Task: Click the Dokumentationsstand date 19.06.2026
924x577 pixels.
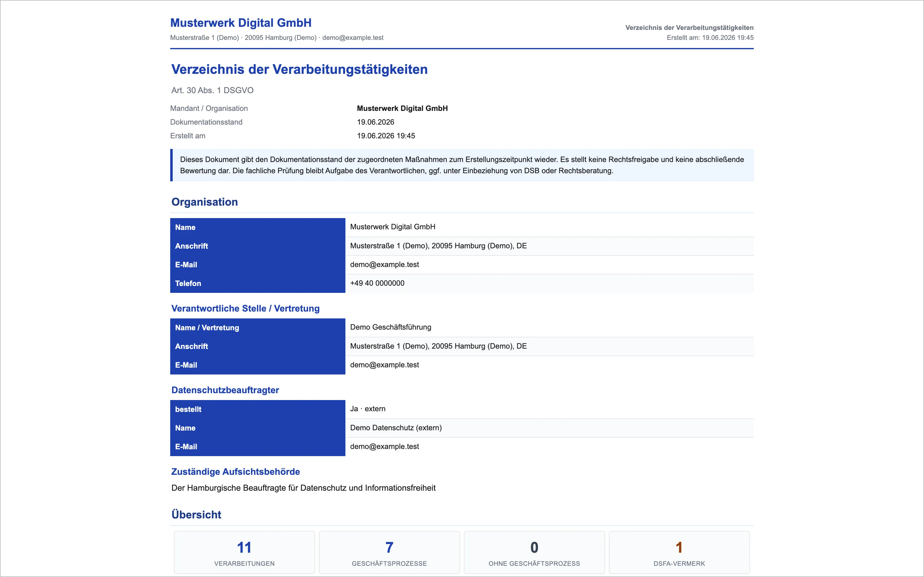Action: (x=375, y=122)
